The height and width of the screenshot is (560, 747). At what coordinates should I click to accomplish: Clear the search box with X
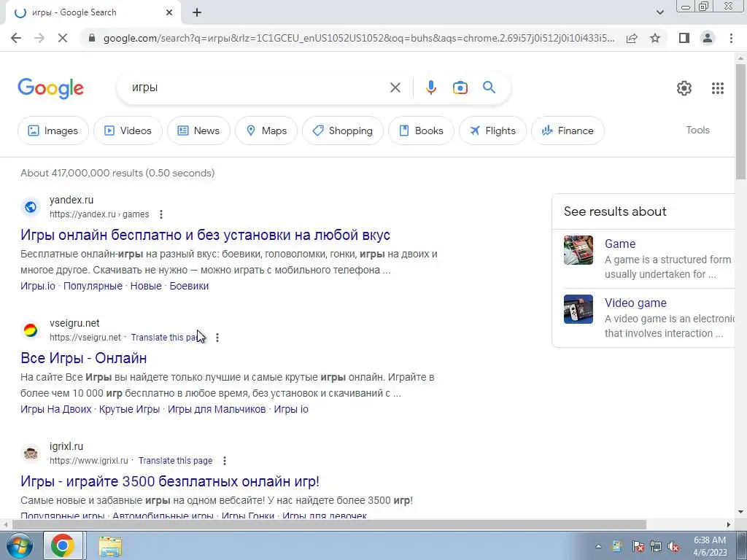395,87
